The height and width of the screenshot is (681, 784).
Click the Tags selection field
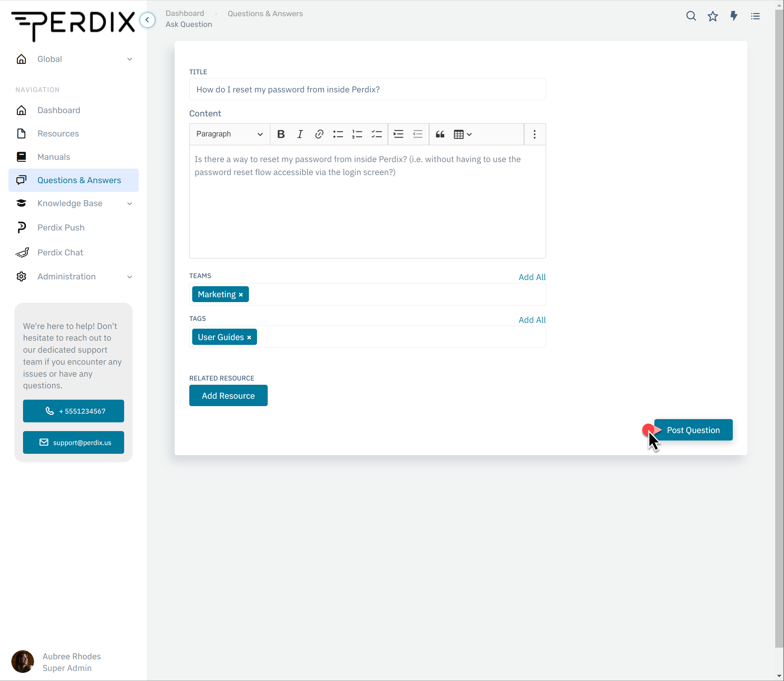pos(368,337)
